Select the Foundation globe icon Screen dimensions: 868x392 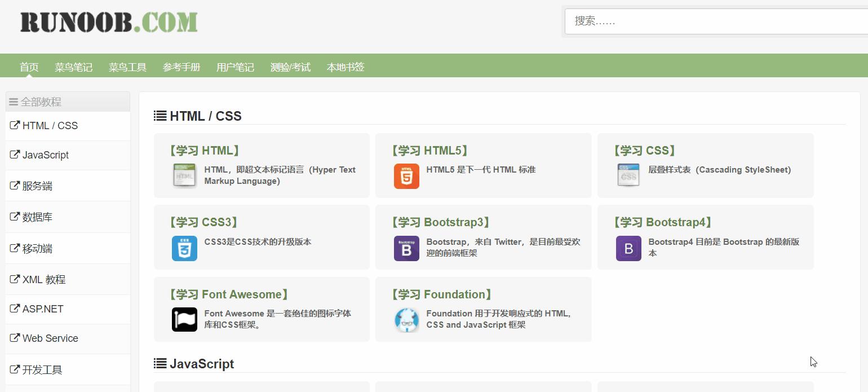coord(406,319)
